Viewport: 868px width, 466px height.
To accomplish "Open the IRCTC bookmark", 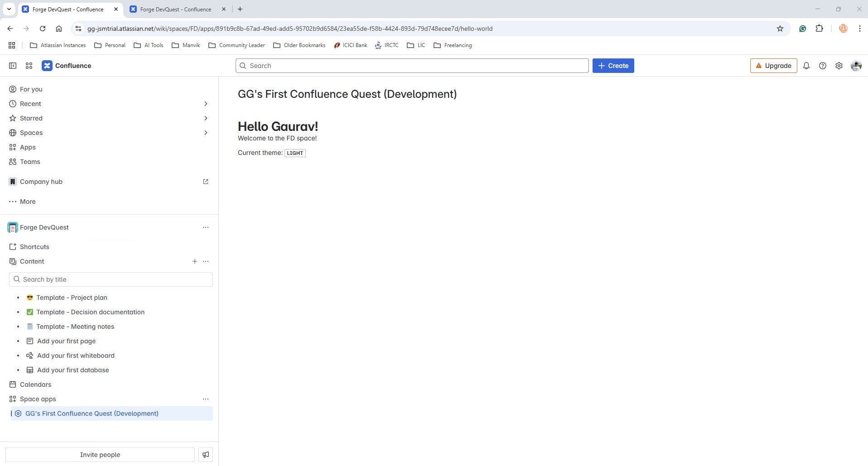I will (386, 45).
